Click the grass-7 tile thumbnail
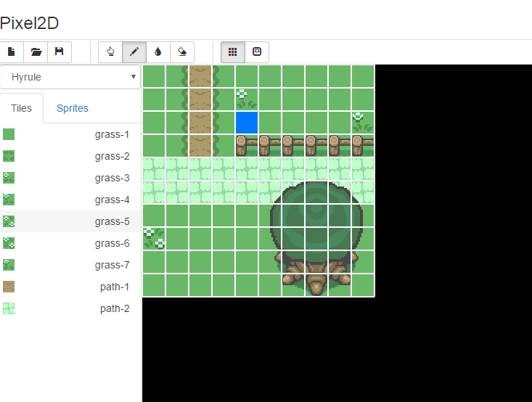This screenshot has height=402, width=532. [9, 265]
